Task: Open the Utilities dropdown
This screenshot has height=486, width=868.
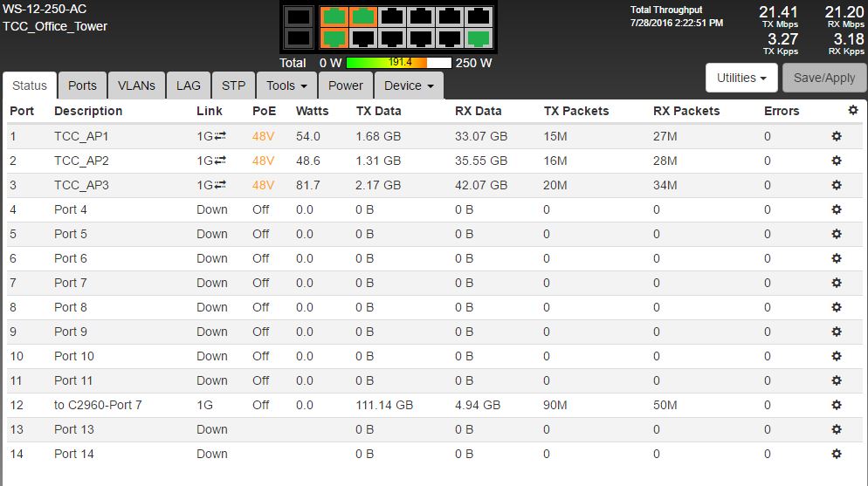Action: pyautogui.click(x=741, y=78)
